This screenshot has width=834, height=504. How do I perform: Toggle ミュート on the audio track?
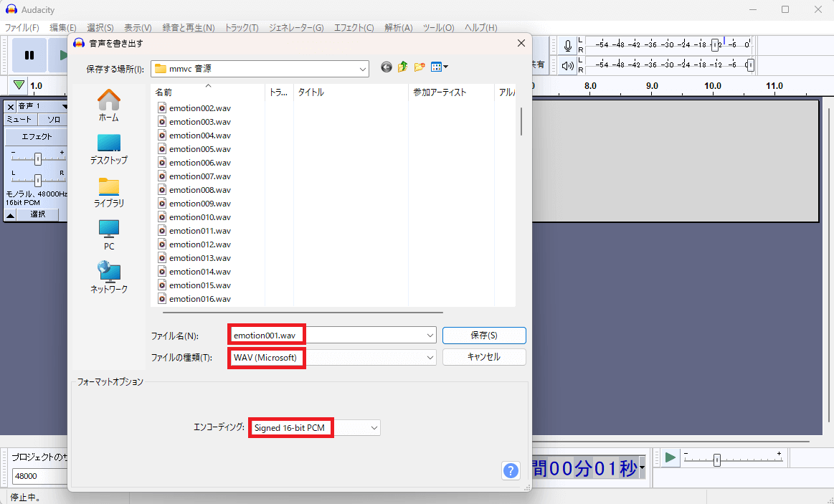19,120
